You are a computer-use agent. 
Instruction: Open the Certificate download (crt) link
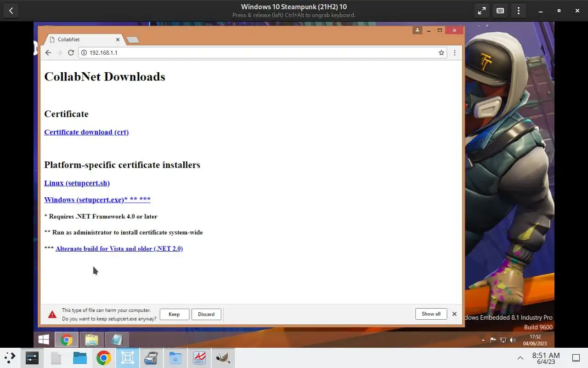click(x=86, y=132)
